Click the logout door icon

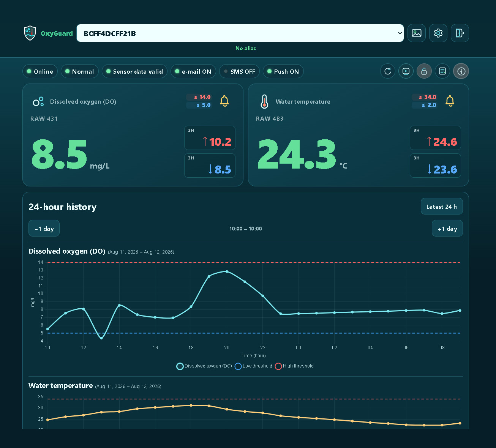[460, 33]
